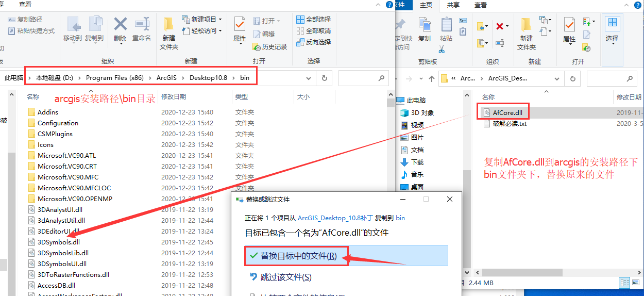Click Invert selection (反向选择) in bin window
This screenshot has width=644, height=296.
point(313,42)
